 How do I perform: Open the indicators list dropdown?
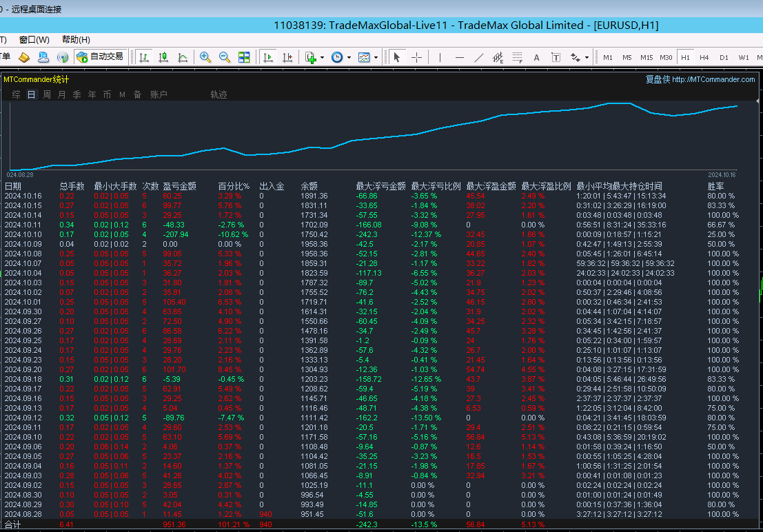[314, 57]
